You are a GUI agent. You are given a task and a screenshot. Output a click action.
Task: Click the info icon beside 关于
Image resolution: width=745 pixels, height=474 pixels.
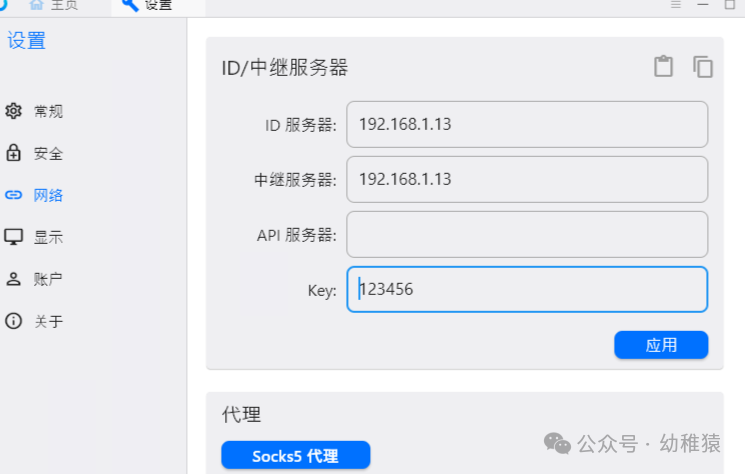tap(13, 321)
